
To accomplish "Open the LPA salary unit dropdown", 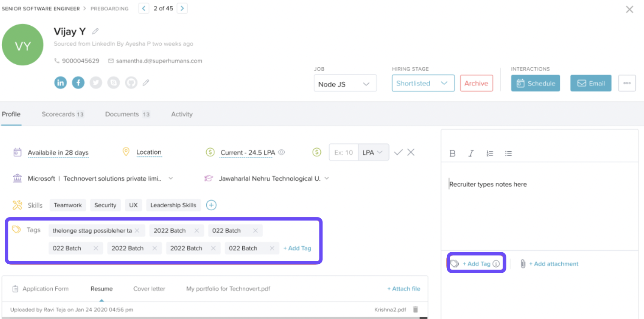I will tap(373, 152).
